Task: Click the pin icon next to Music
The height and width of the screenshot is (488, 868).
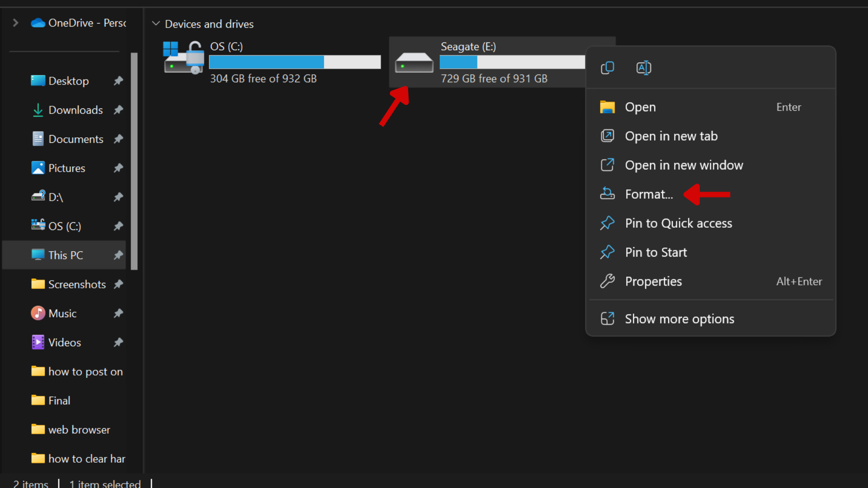Action: (x=118, y=313)
